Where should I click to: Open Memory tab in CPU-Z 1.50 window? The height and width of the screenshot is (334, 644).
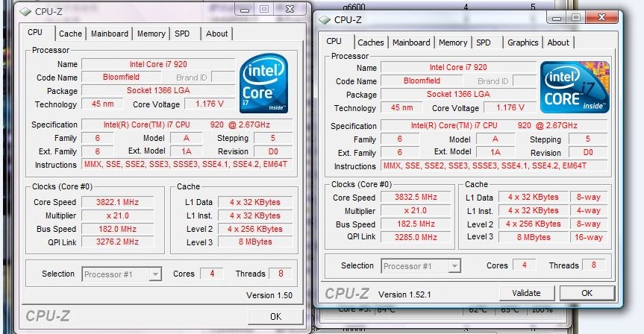(x=151, y=34)
